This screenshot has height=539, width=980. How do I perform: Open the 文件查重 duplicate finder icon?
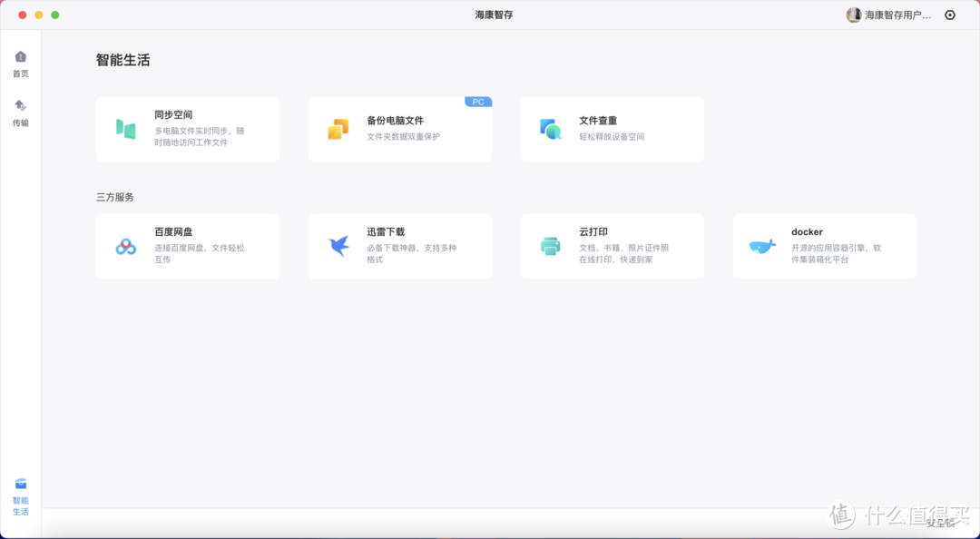[x=551, y=127]
